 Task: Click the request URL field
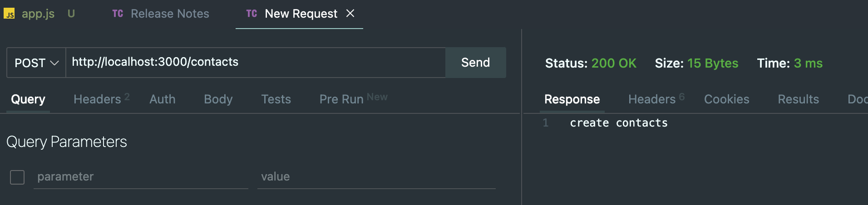(256, 63)
